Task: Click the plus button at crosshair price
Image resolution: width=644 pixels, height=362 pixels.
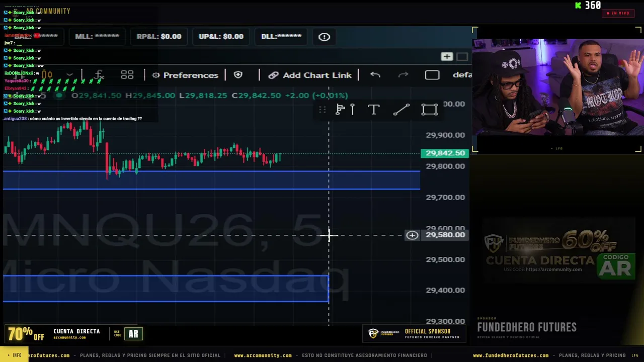Action: (412, 235)
